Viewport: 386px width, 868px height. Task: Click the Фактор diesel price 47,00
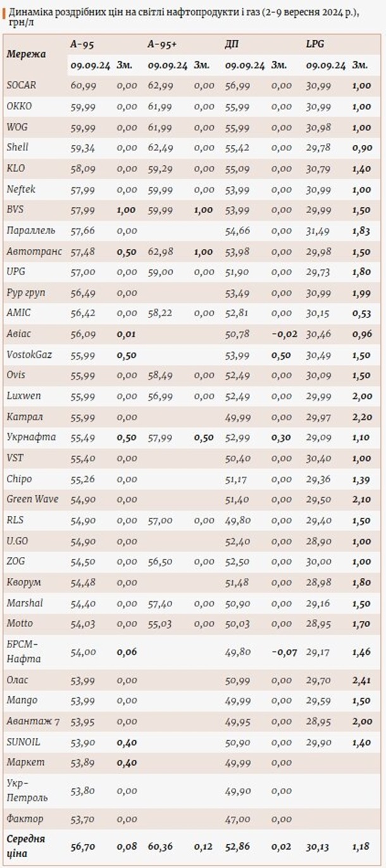tap(238, 819)
